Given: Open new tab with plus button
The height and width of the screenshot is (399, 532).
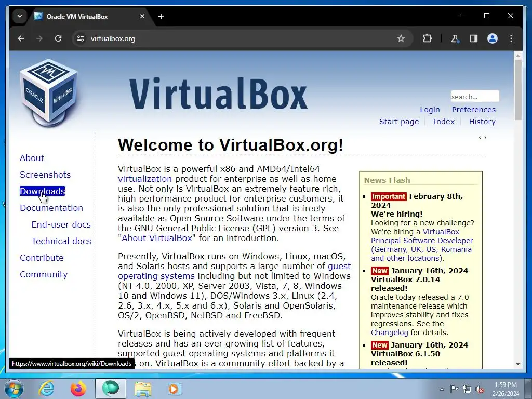Looking at the screenshot, I should tap(161, 16).
